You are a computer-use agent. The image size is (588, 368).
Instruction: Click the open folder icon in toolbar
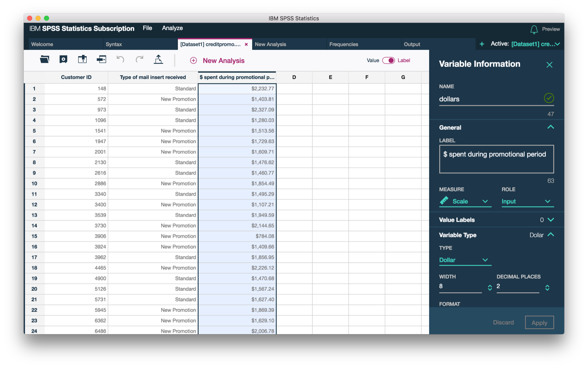point(44,59)
